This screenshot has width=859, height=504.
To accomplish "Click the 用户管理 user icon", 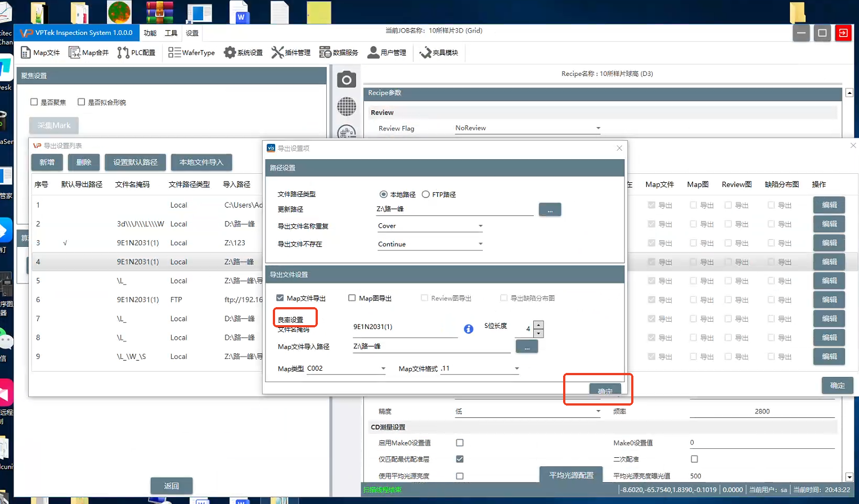I will (373, 53).
